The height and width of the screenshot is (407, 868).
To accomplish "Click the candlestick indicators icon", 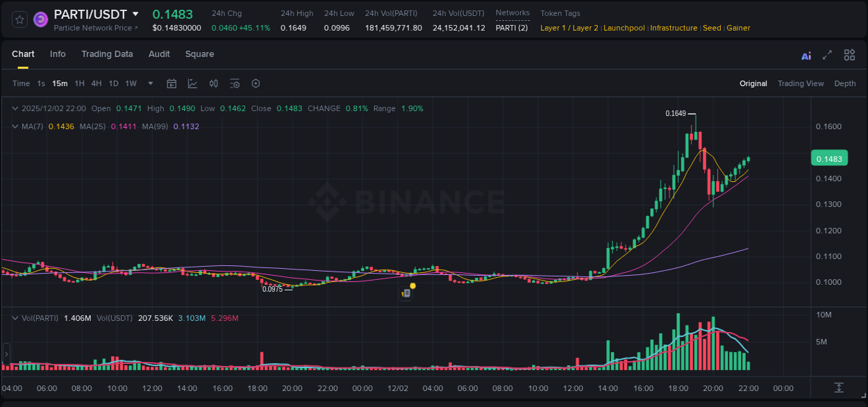I will coord(213,83).
